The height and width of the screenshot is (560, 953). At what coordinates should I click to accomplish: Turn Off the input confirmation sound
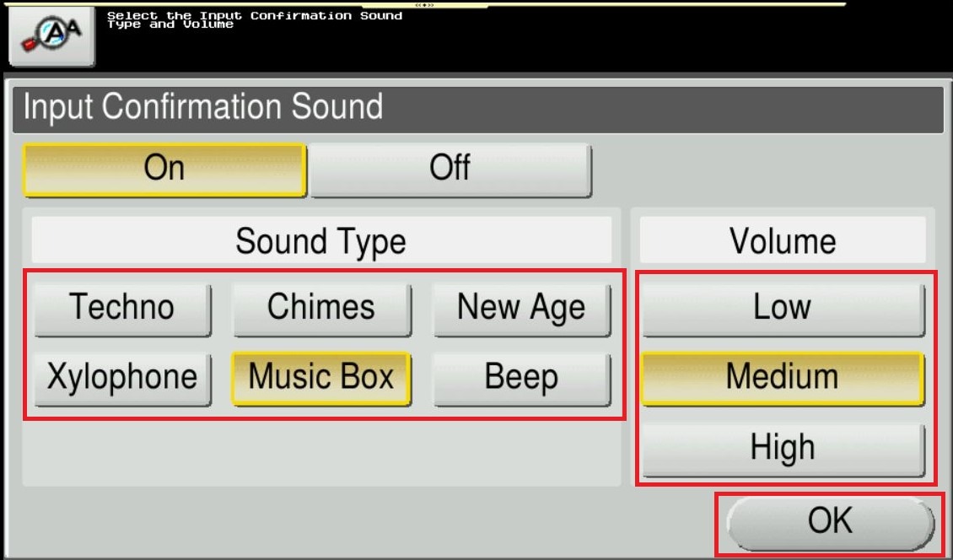click(x=450, y=169)
